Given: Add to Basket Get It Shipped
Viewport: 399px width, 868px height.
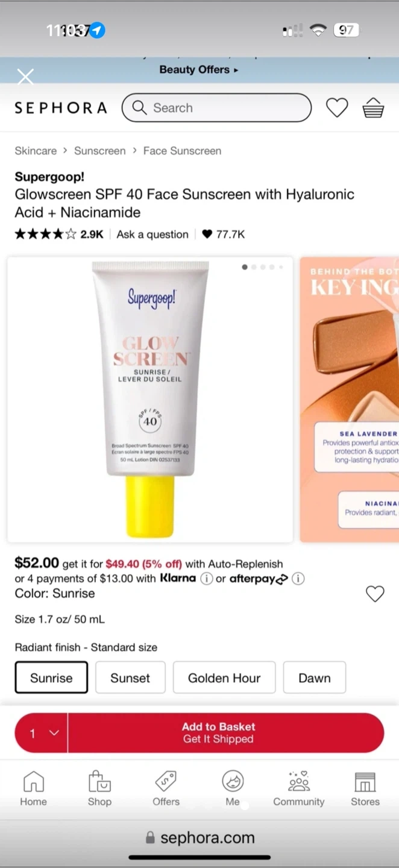Looking at the screenshot, I should [x=226, y=733].
